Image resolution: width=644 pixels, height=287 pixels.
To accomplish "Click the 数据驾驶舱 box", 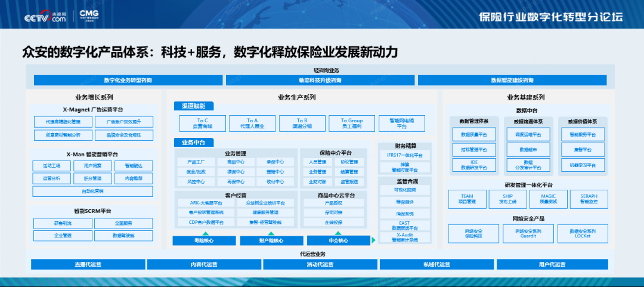I will tap(123, 236).
